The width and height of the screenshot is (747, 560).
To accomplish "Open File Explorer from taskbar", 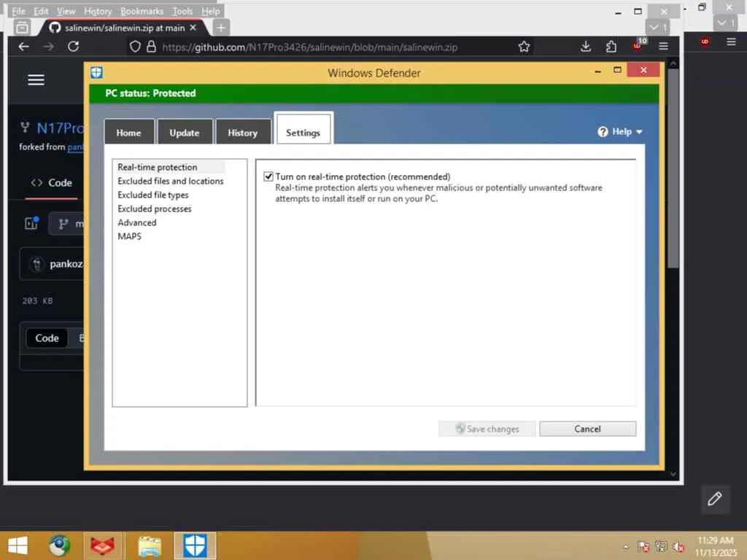I will [x=150, y=545].
